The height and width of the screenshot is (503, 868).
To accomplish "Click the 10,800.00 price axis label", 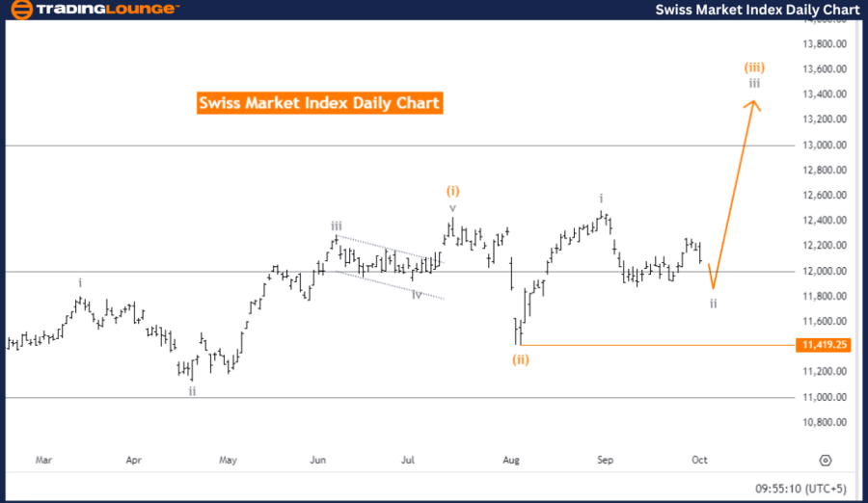I will click(x=824, y=422).
